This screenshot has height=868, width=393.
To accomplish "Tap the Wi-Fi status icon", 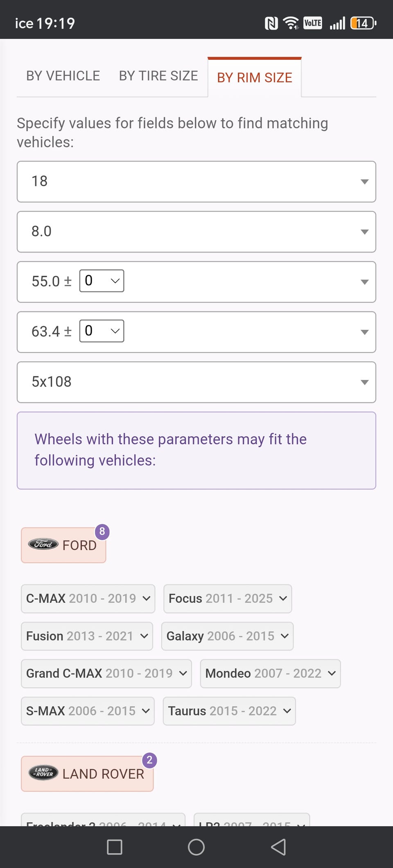I will [x=291, y=23].
